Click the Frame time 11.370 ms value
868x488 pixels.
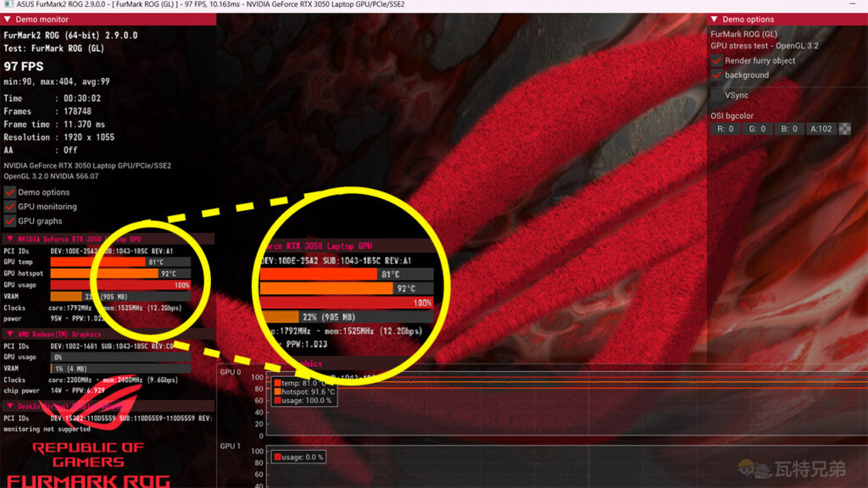84,125
